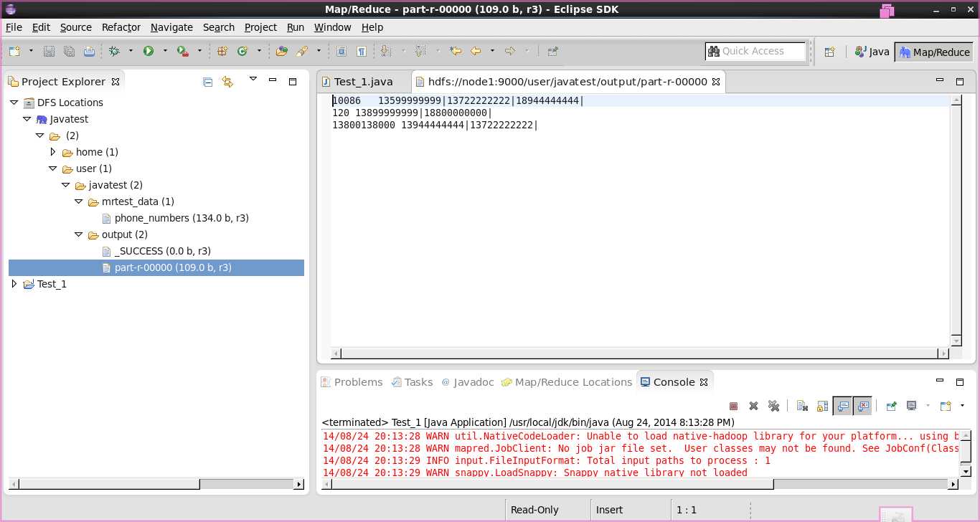Click the New Java Package icon

coord(222,51)
